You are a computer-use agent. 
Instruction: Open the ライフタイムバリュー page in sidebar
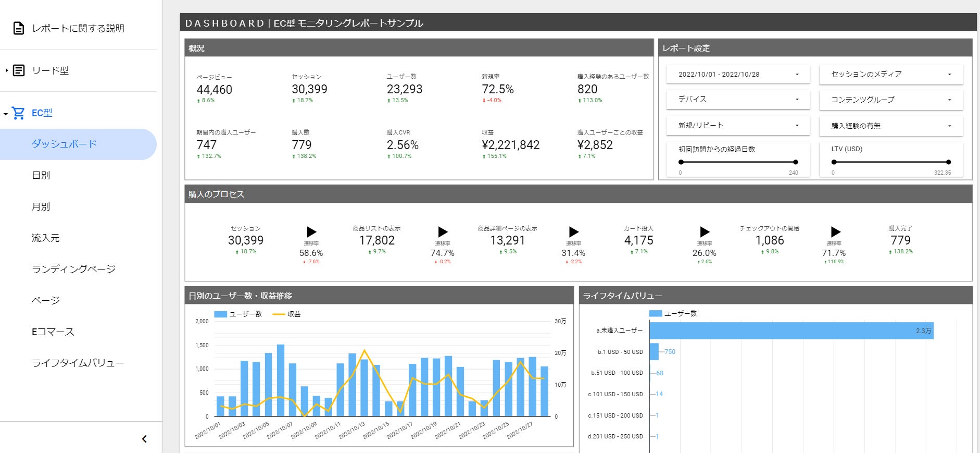(78, 363)
